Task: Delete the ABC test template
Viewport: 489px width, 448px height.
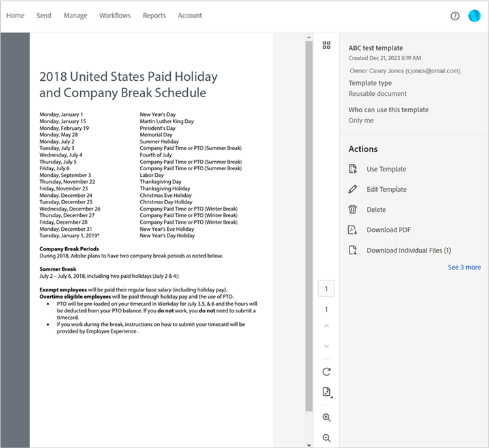Action: point(376,210)
